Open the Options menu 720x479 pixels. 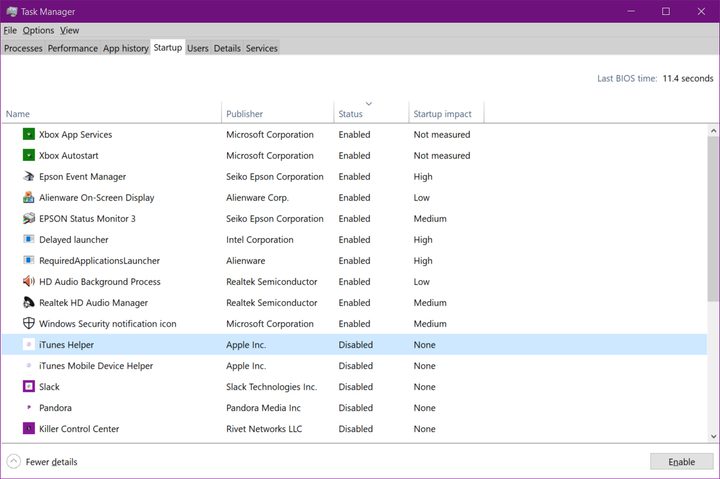(x=39, y=30)
